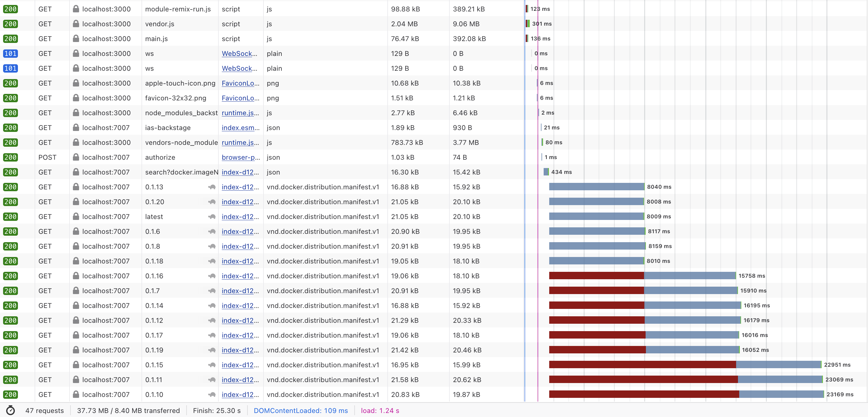Click the load: 1.24 s indicator
This screenshot has width=868, height=417.
[380, 411]
